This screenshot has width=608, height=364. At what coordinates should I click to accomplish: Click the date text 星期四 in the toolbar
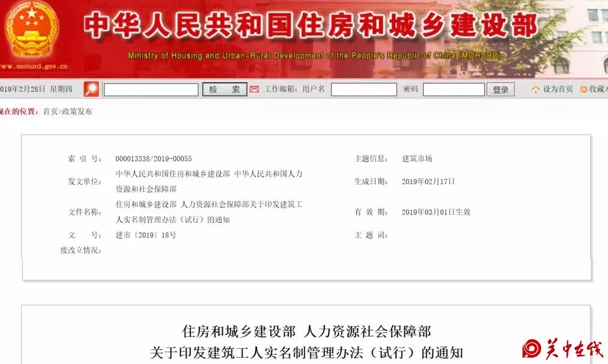click(61, 89)
